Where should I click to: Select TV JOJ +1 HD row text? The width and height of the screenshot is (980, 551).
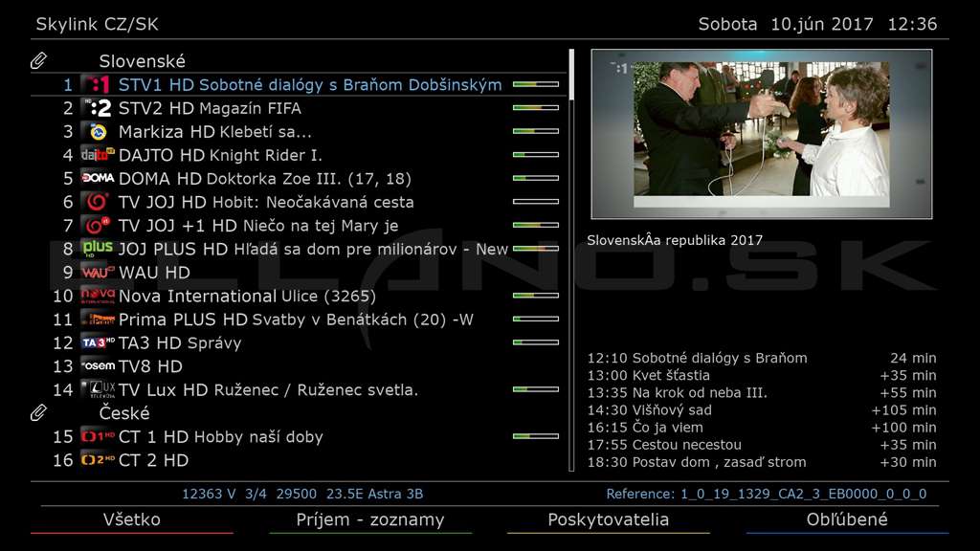click(x=258, y=226)
